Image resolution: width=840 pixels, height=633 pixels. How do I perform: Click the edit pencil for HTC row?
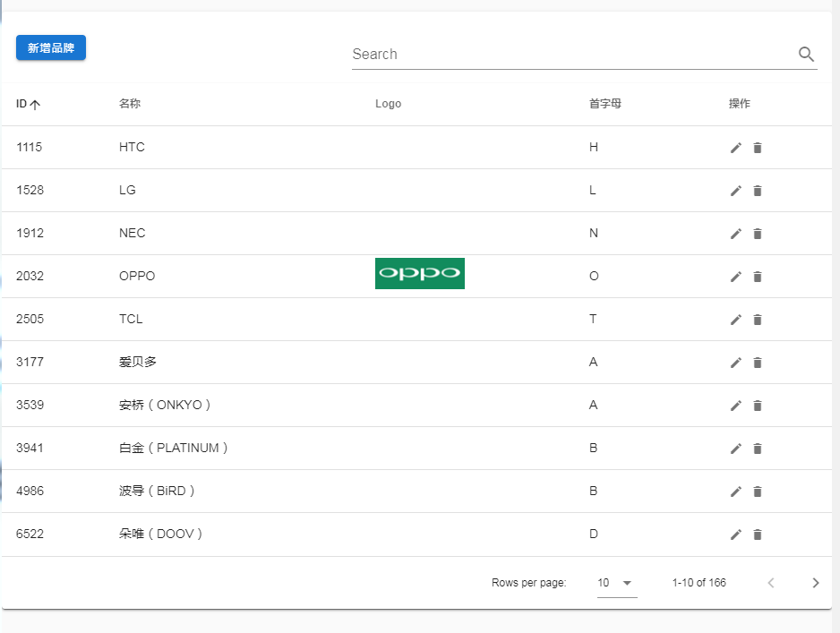coord(736,148)
